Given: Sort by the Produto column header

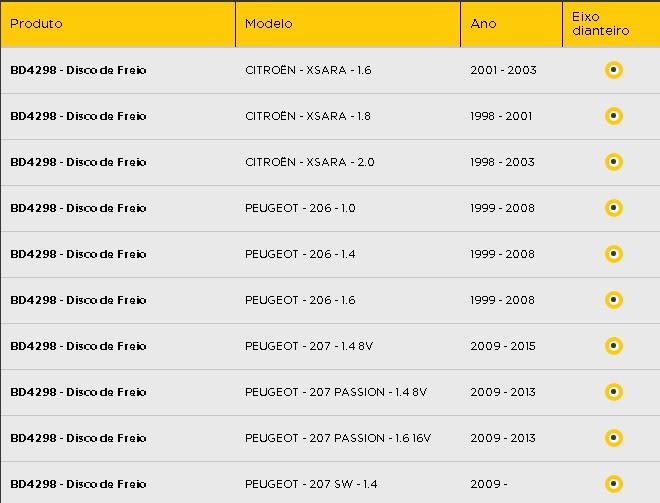Looking at the screenshot, I should coord(36,24).
